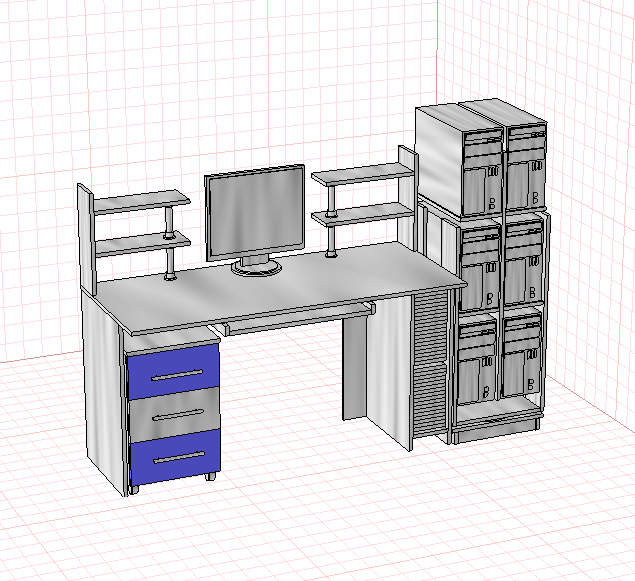Click the top blue drawer front

[173, 371]
